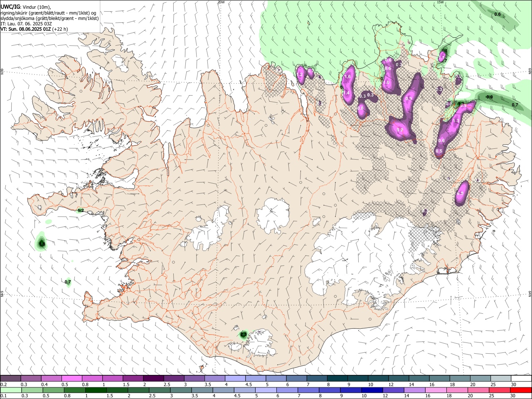This screenshot has width=532, height=399.
Task: Select the 'IT: Lau. 07. 06. 2025 03Z' line
Action: 26,24
